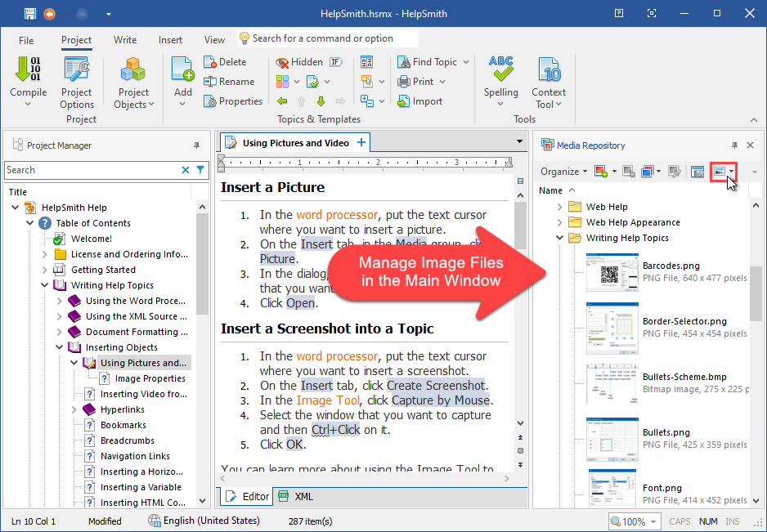Switch to the View ribbon tab

click(x=214, y=40)
